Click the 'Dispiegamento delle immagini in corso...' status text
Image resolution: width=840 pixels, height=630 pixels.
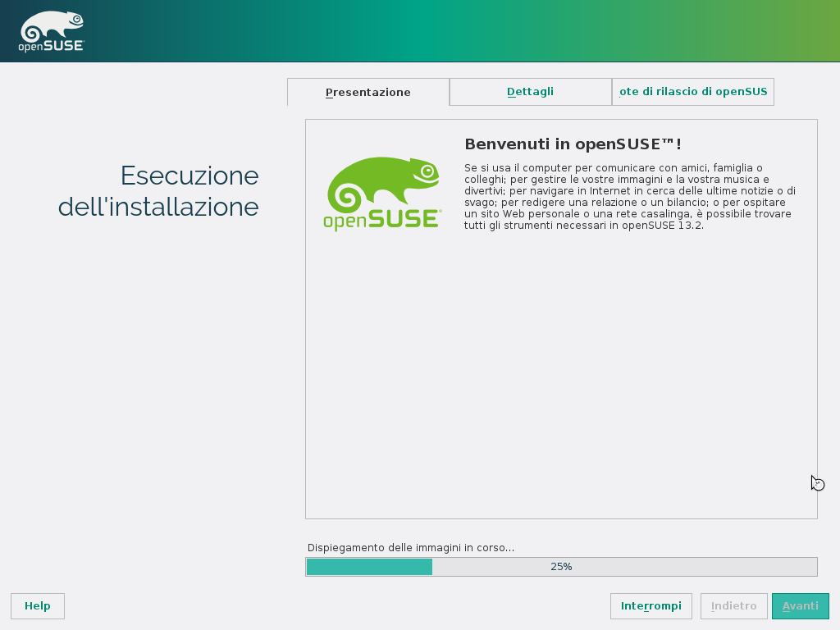pos(410,547)
